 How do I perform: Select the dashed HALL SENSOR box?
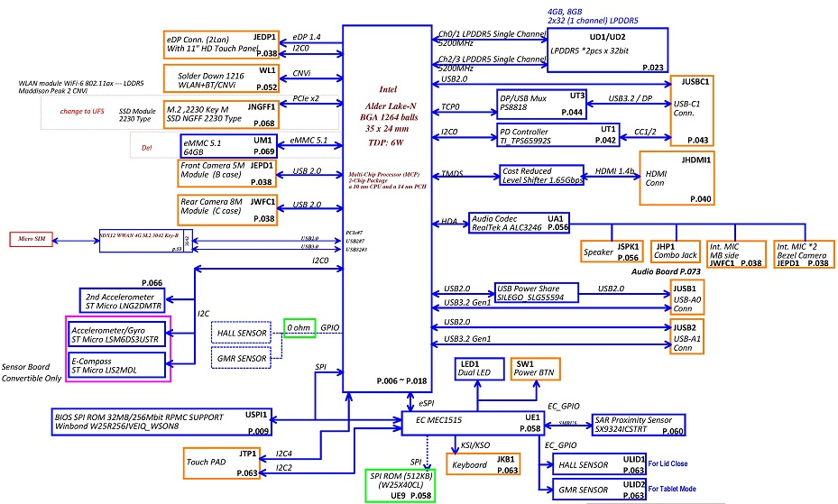point(241,334)
